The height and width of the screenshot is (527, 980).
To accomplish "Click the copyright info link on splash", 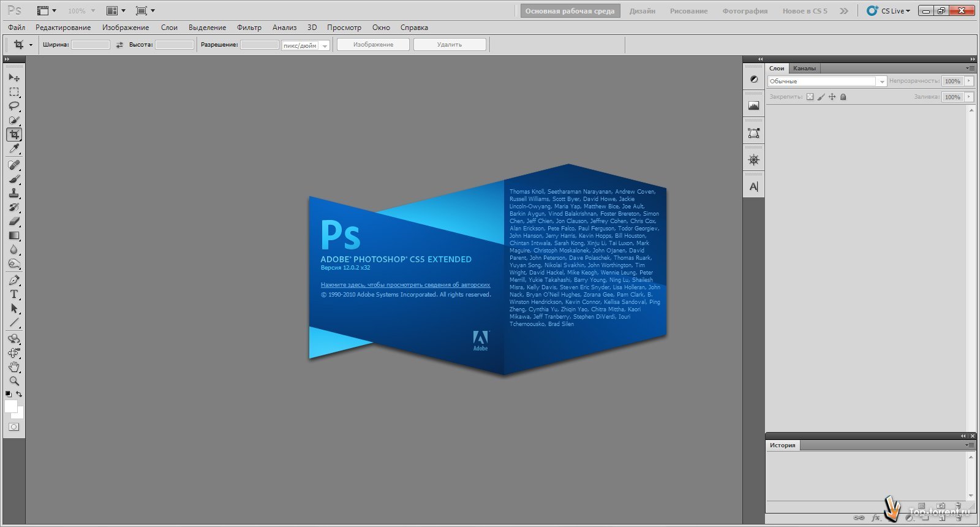I will (x=405, y=285).
